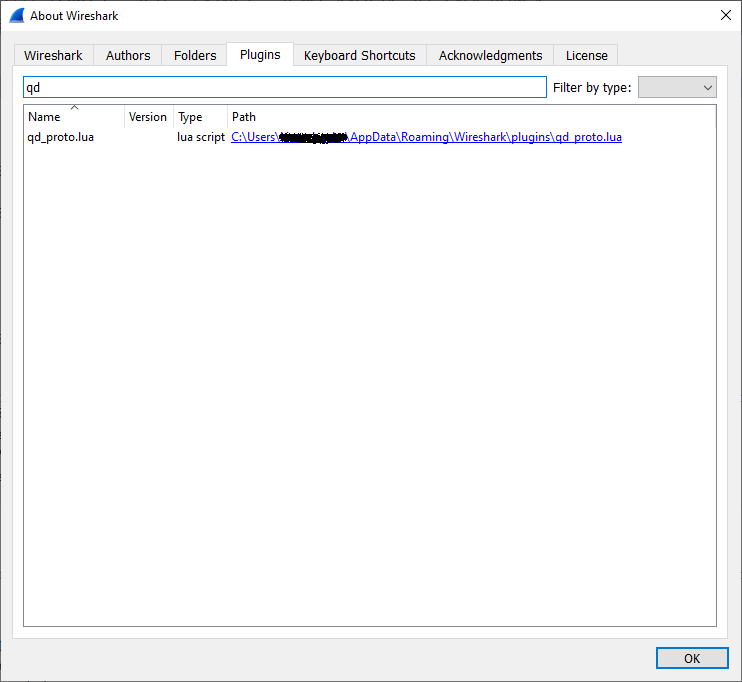Open the License tab
The image size is (742, 682).
point(586,55)
